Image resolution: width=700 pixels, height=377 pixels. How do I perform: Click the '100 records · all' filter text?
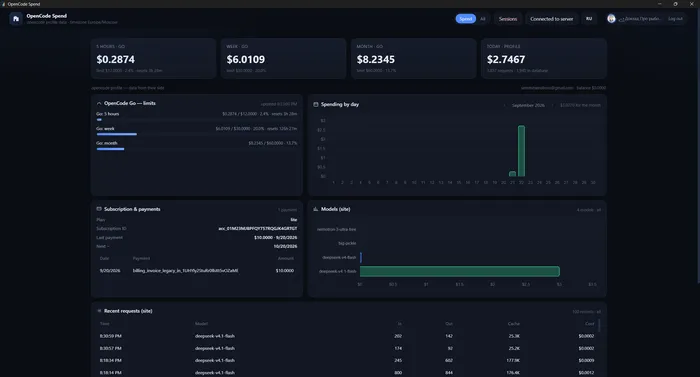pos(587,312)
